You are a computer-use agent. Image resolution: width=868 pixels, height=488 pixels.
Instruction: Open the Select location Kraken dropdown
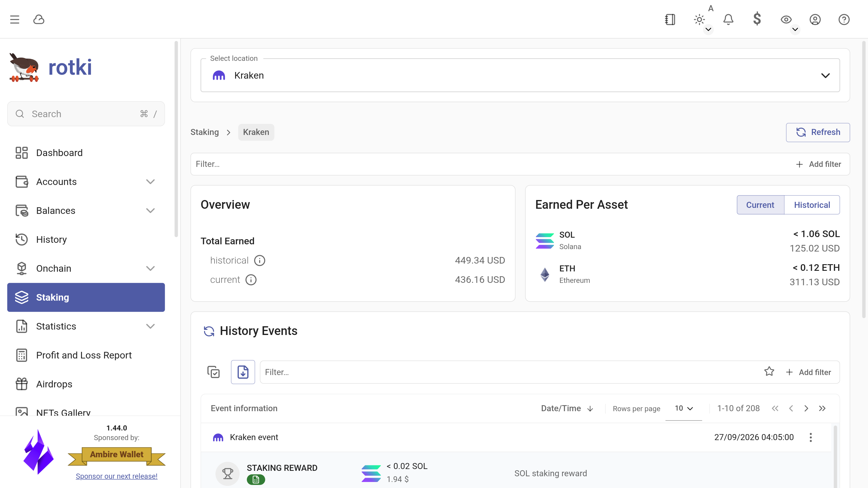pos(520,75)
